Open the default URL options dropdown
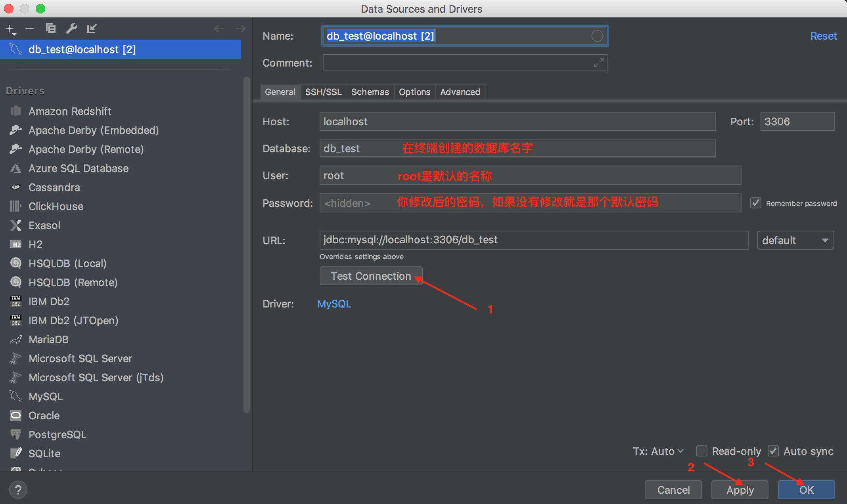The height and width of the screenshot is (504, 847). tap(795, 240)
